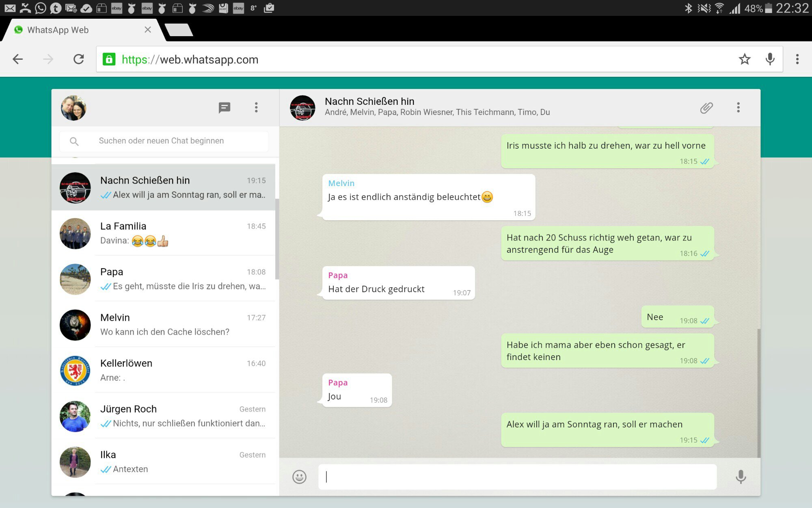
Task: Tap the muted vibrate status icon
Action: [x=704, y=8]
